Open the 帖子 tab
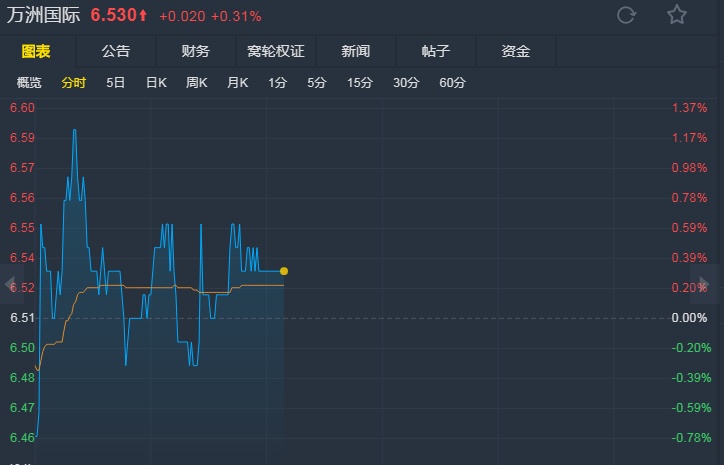Viewport: 724px width, 465px height. click(435, 51)
